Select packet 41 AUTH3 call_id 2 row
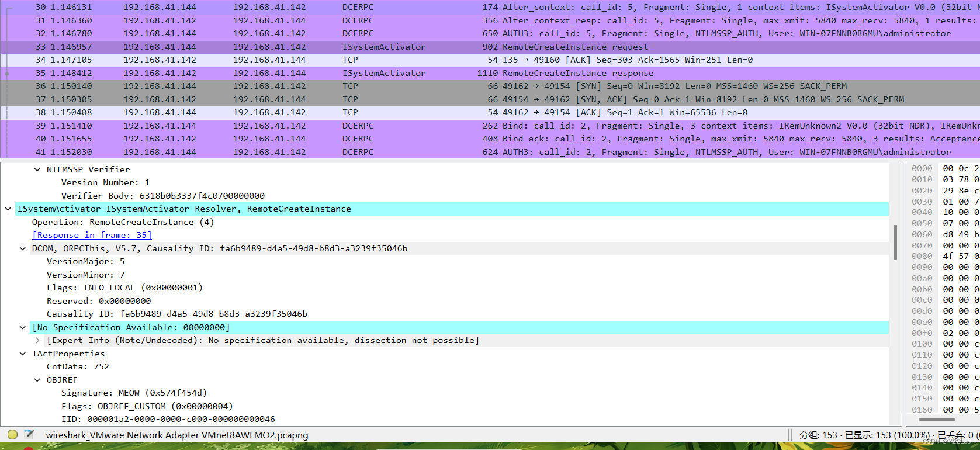This screenshot has height=450, width=980. (490, 152)
